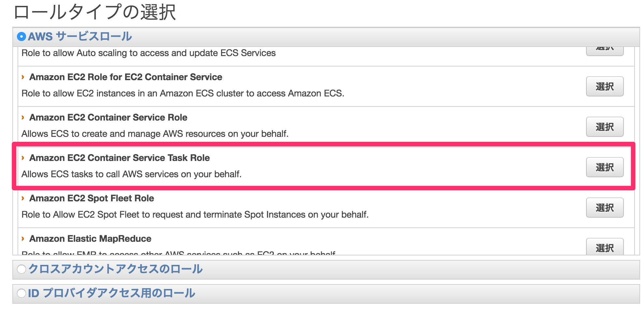
Task: Click 'Role to allow EC2 instances' description text
Action: coord(183,94)
